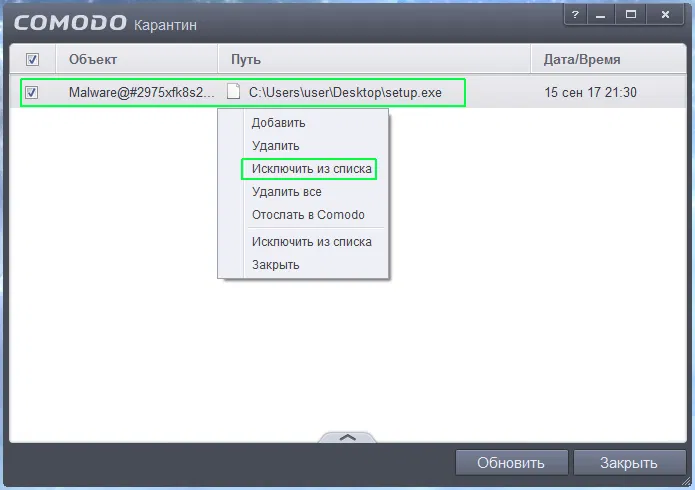Uncheck the Malware@#2975xfk8s2 row checkbox
Image resolution: width=695 pixels, height=490 pixels.
pos(31,92)
